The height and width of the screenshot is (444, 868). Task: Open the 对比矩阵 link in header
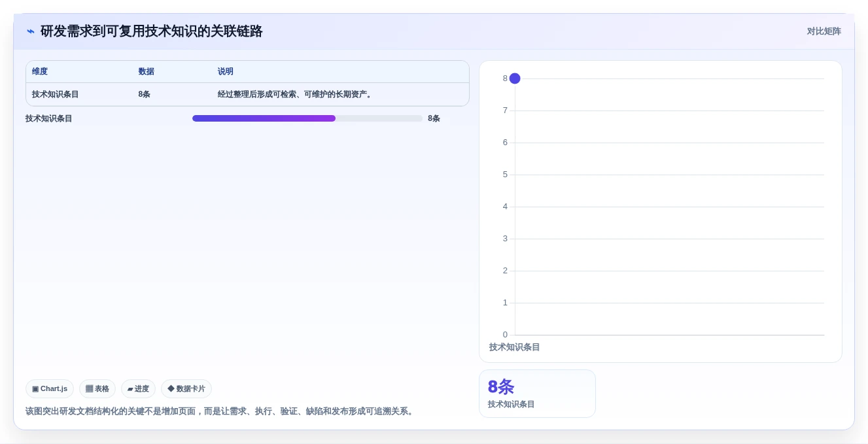pos(824,31)
